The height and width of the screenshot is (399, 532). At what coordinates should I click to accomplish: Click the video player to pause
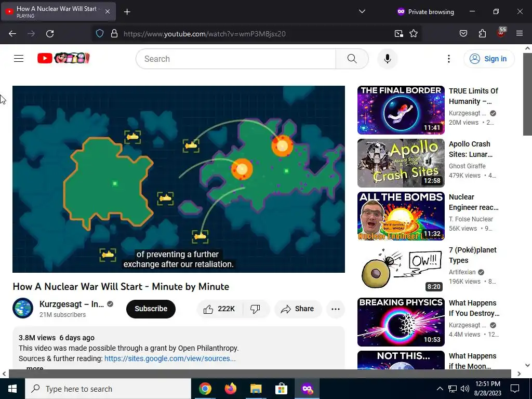coord(179,179)
